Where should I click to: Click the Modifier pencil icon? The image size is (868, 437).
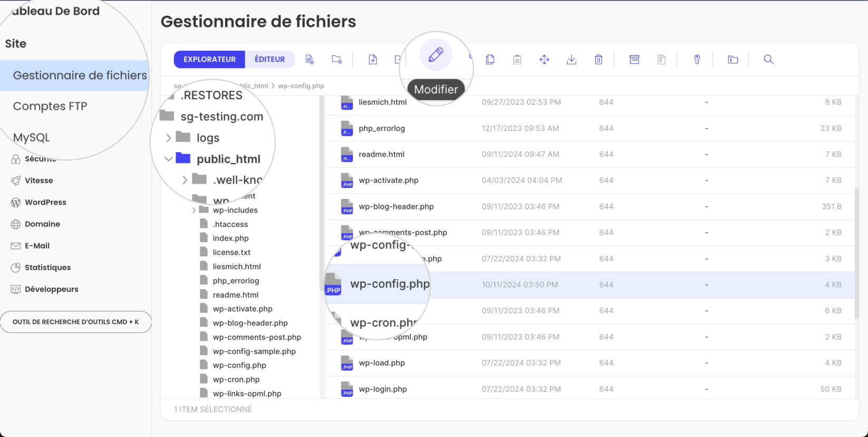(x=436, y=54)
